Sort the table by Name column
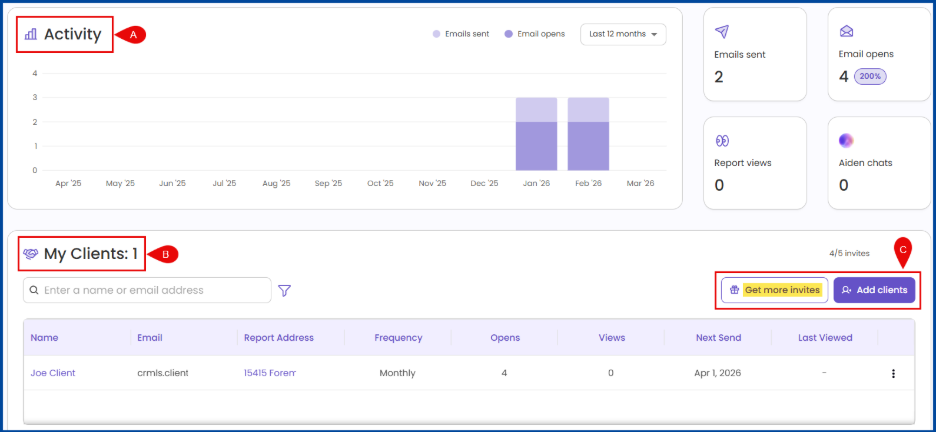This screenshot has height=432, width=936. [44, 338]
